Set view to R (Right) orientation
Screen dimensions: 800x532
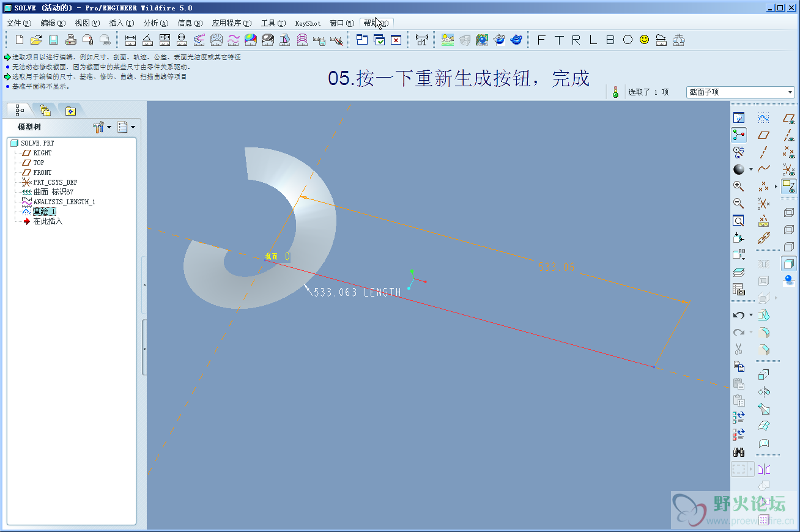pos(576,40)
